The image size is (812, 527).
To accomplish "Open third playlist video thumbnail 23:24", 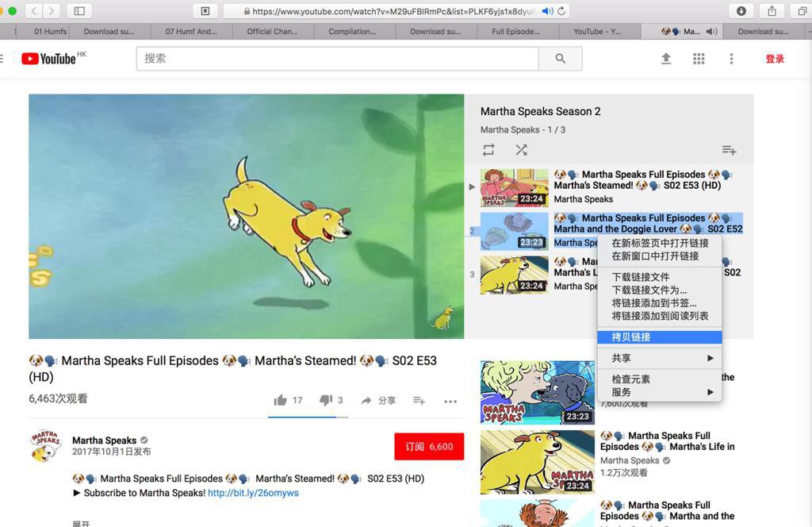I will tap(514, 275).
